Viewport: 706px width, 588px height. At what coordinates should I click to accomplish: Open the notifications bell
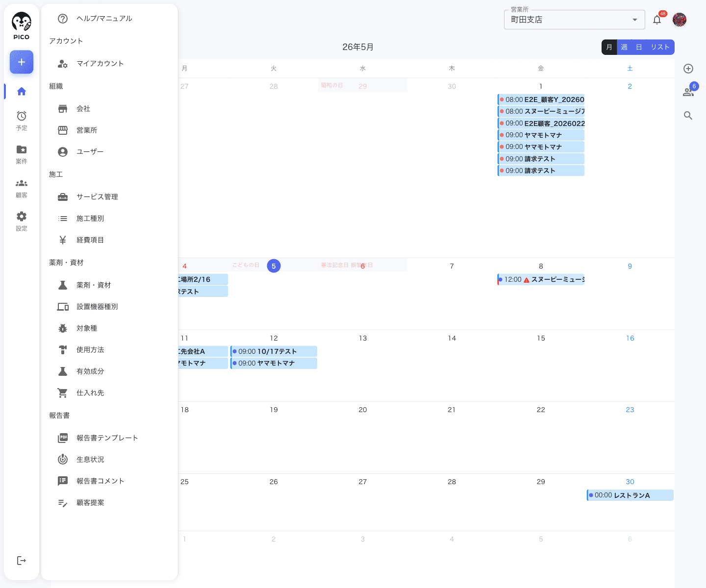coord(657,20)
